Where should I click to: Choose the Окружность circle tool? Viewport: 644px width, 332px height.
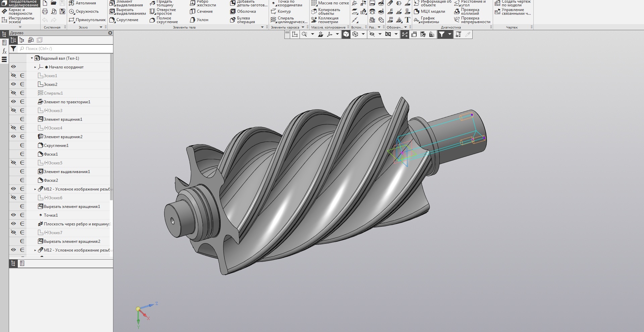(x=84, y=11)
